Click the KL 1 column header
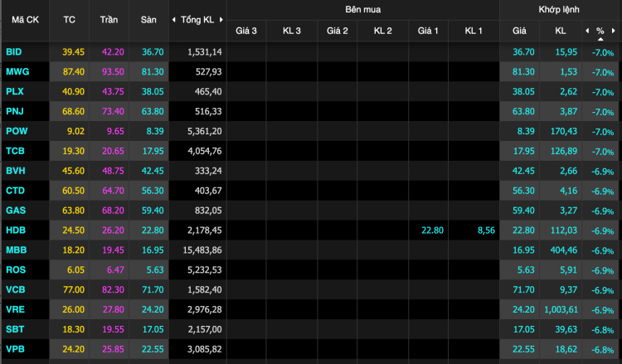 pyautogui.click(x=474, y=31)
